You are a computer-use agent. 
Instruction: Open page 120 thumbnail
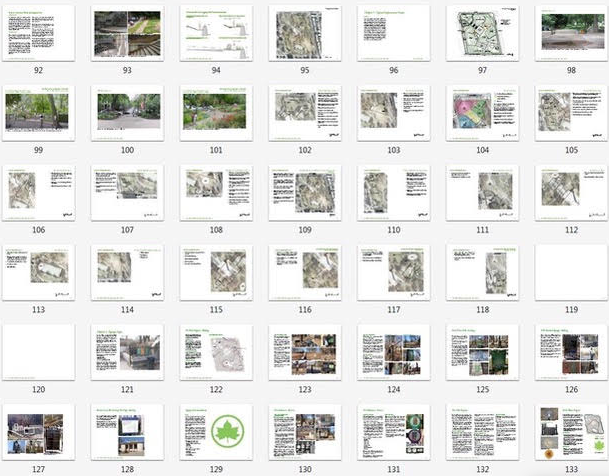point(38,351)
